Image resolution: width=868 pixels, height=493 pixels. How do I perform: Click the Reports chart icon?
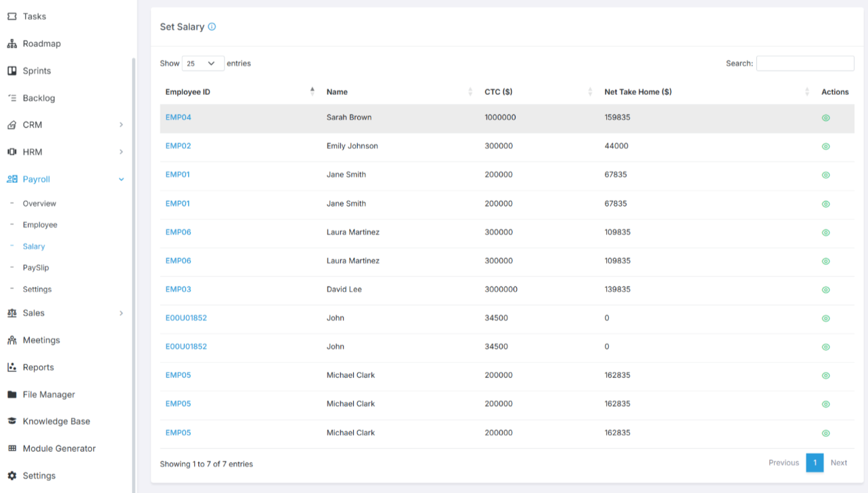12,368
